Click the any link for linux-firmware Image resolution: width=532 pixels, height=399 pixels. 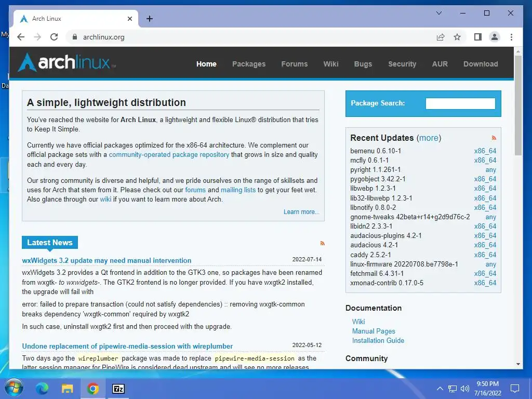(490, 264)
